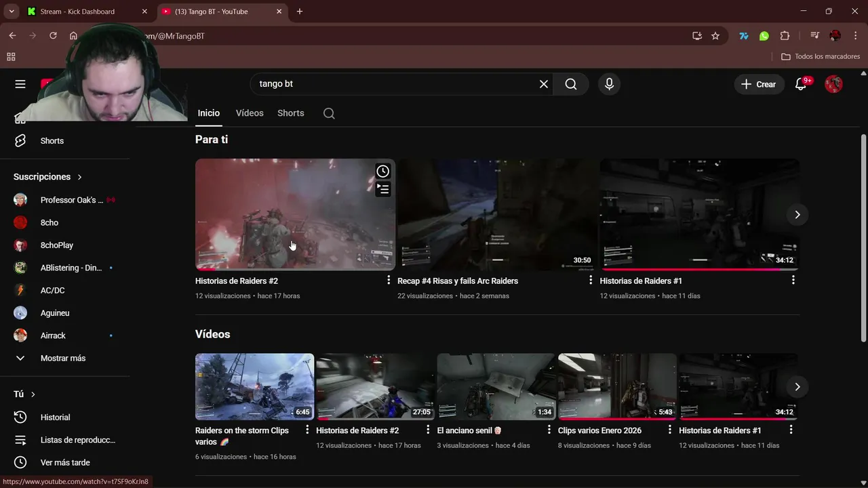
Task: Expand the Suscripciones section chevron
Action: point(79,177)
